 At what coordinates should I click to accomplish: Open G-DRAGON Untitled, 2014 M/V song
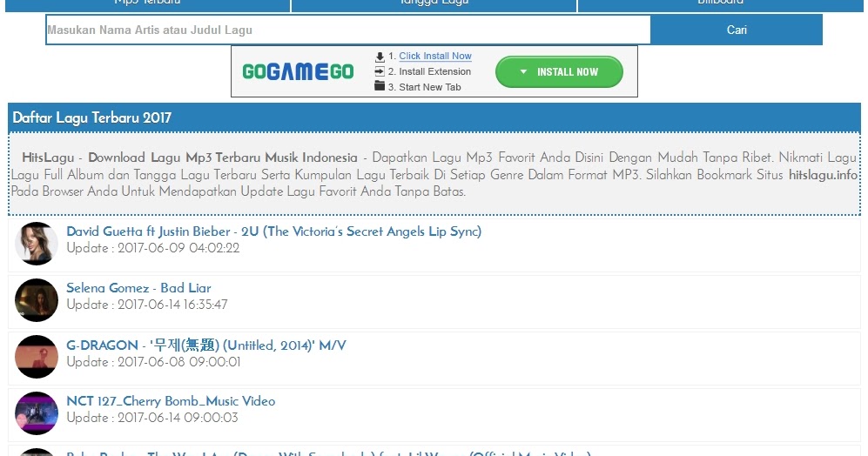coord(206,345)
